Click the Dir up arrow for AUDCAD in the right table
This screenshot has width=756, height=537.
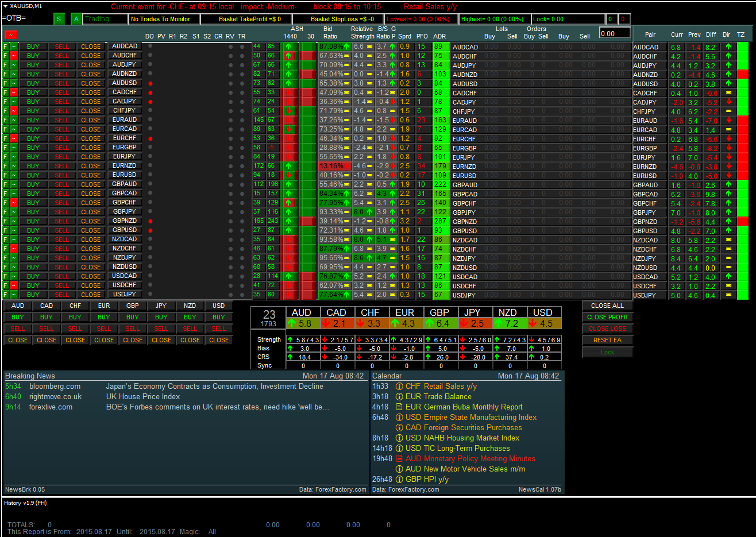point(728,47)
